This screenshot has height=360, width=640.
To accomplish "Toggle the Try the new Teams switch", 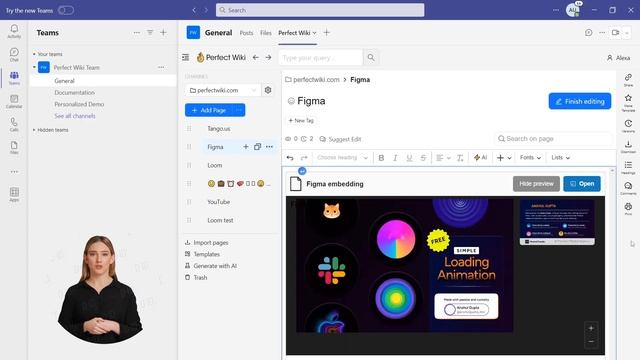I will [x=66, y=10].
